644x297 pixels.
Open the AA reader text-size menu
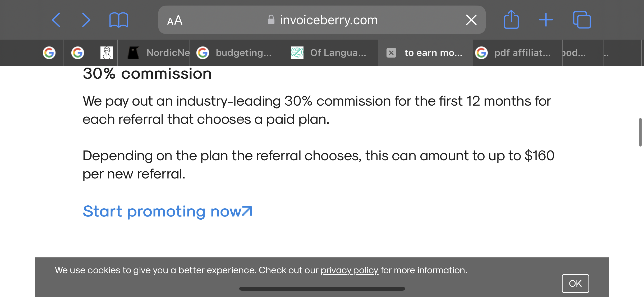[175, 20]
